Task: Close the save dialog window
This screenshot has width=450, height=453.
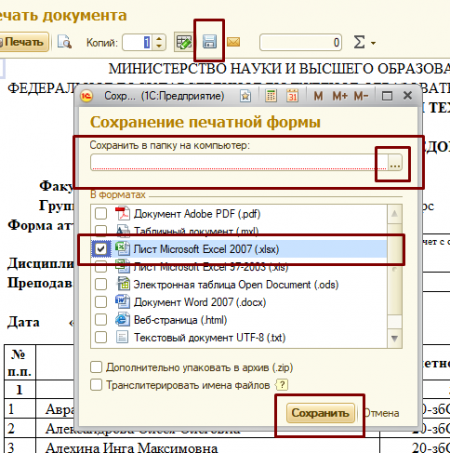Action: (407, 96)
